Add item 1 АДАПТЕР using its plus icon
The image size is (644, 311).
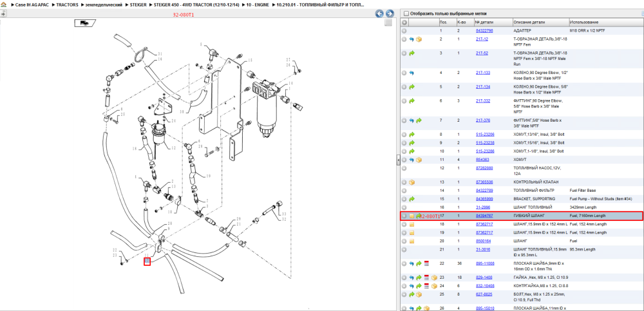[x=404, y=31]
